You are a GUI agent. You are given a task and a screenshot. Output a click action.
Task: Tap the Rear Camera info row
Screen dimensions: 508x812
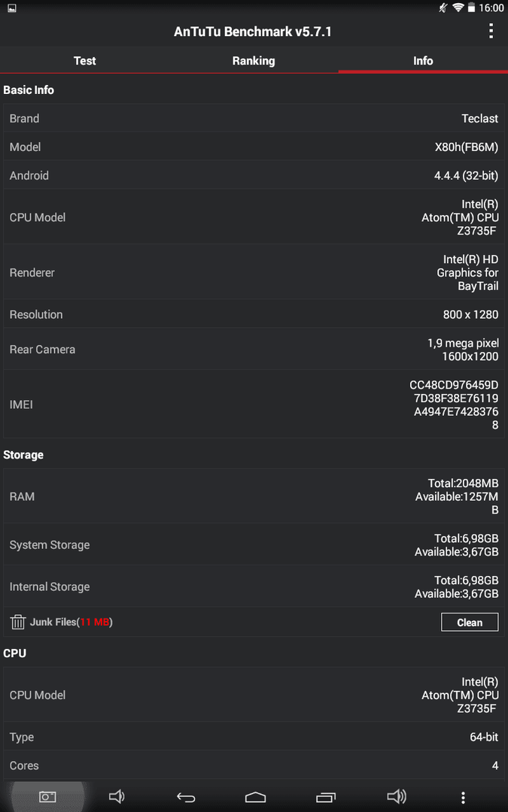pos(254,349)
